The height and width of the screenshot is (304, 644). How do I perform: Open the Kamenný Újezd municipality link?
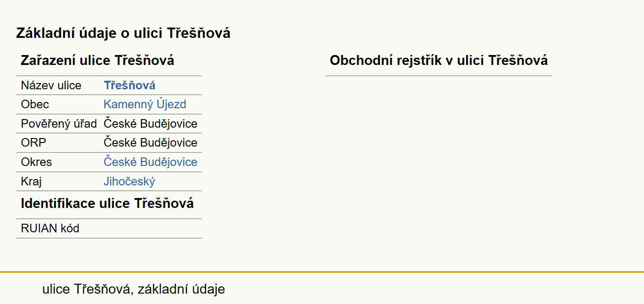click(x=145, y=105)
